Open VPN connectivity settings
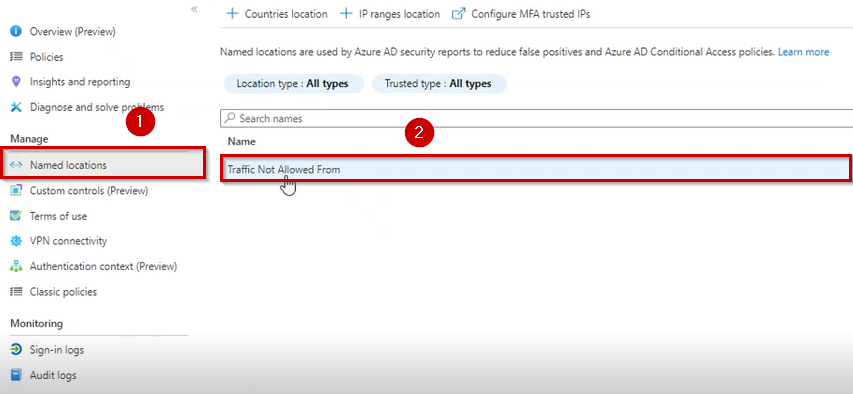 (69, 241)
